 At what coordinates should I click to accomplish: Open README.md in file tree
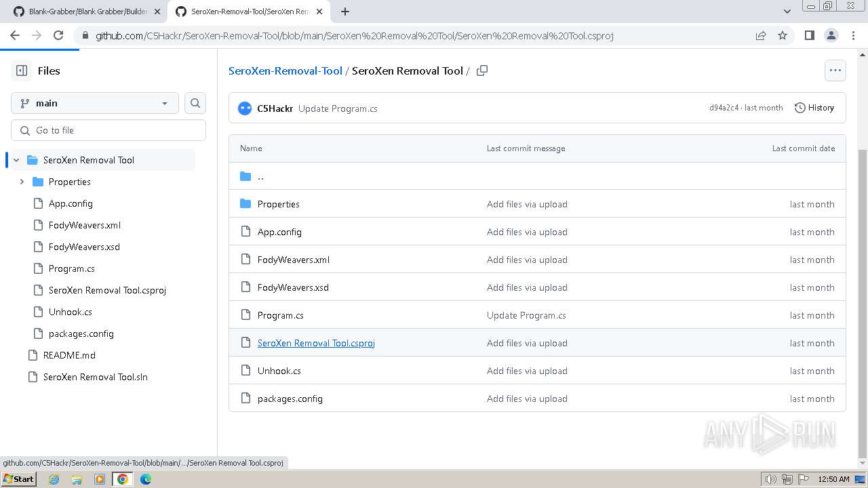(69, 355)
